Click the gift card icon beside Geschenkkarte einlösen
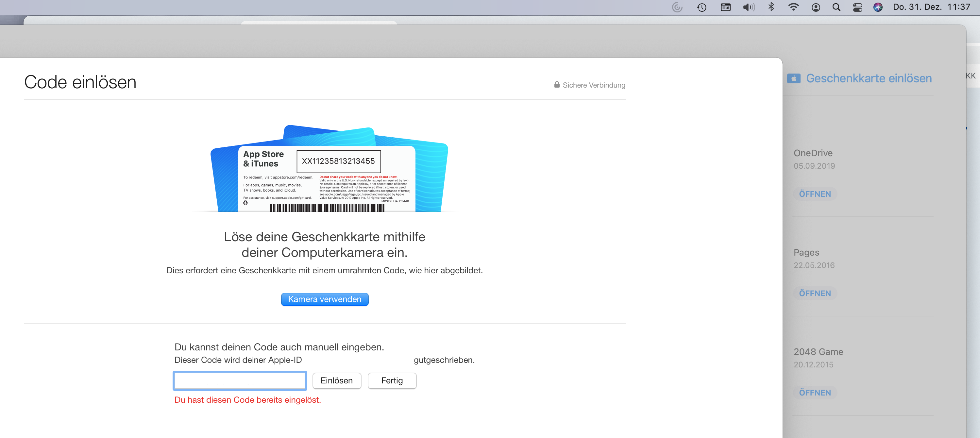Viewport: 980px width, 438px height. click(x=794, y=78)
